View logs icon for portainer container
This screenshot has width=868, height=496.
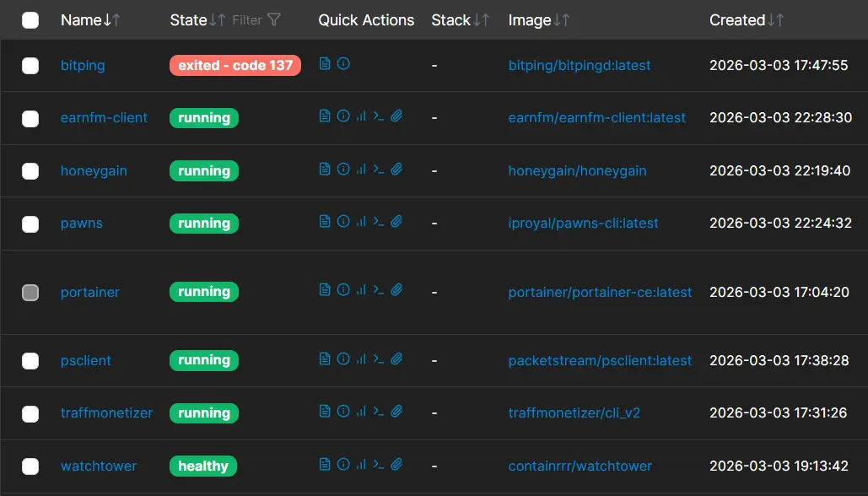pyautogui.click(x=325, y=289)
